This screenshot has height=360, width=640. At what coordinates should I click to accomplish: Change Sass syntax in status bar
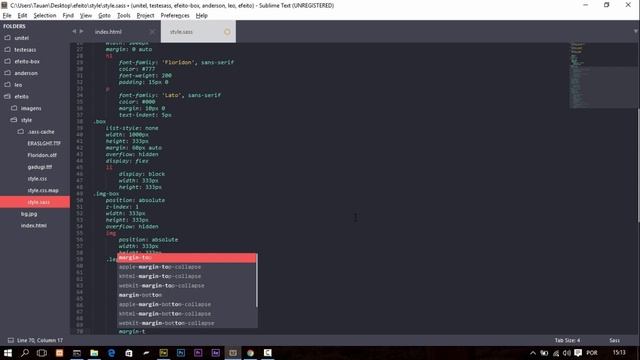pos(614,340)
